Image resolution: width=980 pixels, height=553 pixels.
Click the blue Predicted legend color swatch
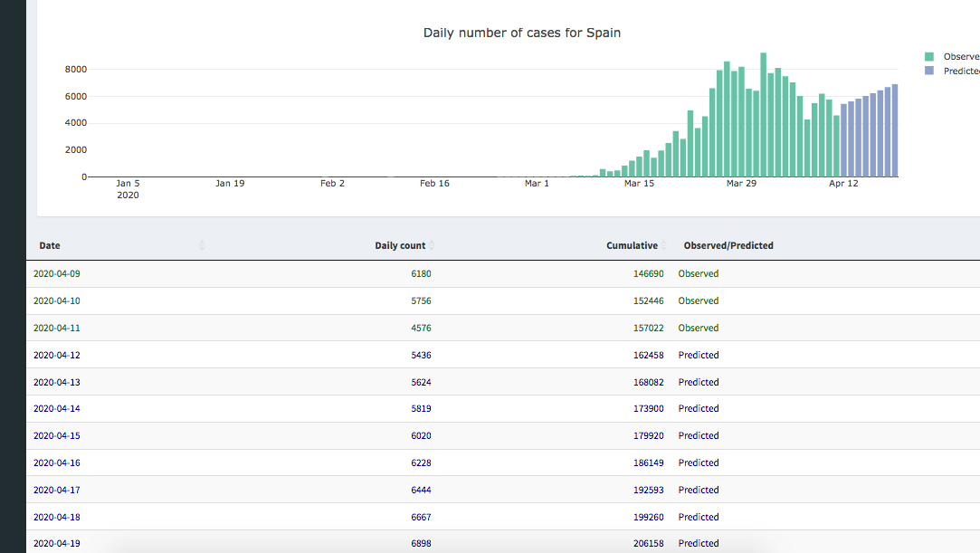929,70
